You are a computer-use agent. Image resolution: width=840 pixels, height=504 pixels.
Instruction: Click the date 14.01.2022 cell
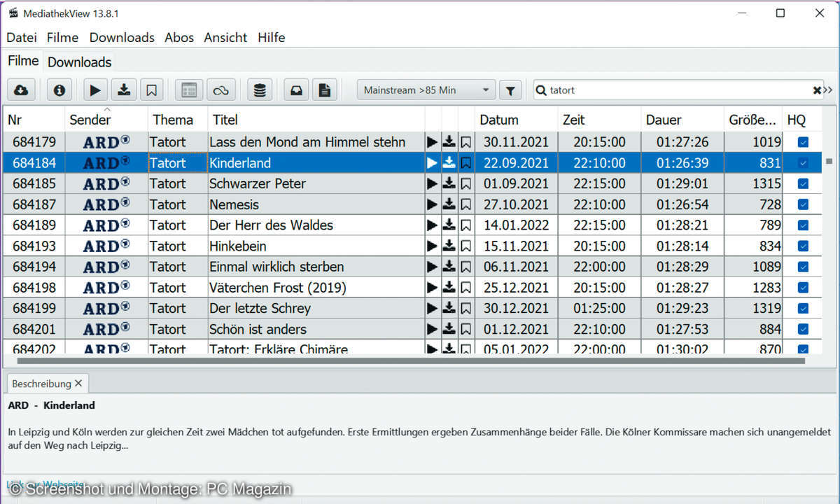516,225
